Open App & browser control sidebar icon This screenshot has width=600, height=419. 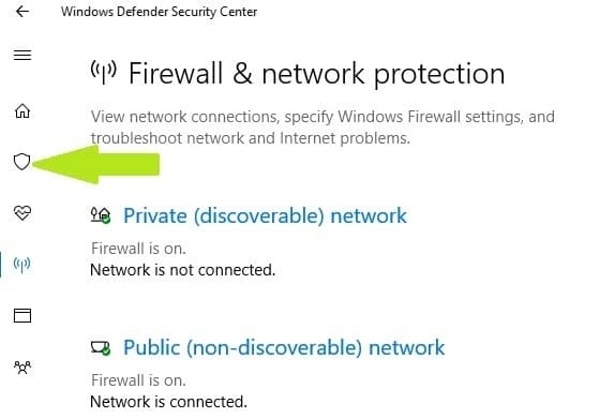22,316
